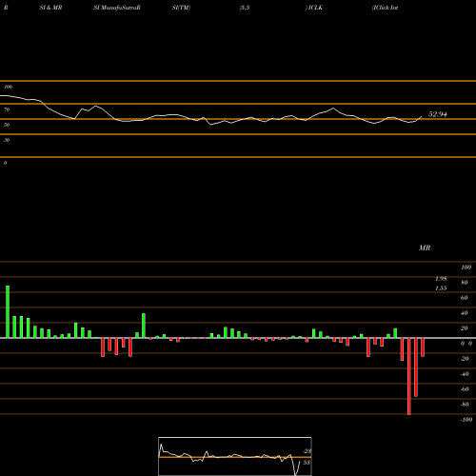Click the tallest red histogram bar

click(x=409, y=376)
